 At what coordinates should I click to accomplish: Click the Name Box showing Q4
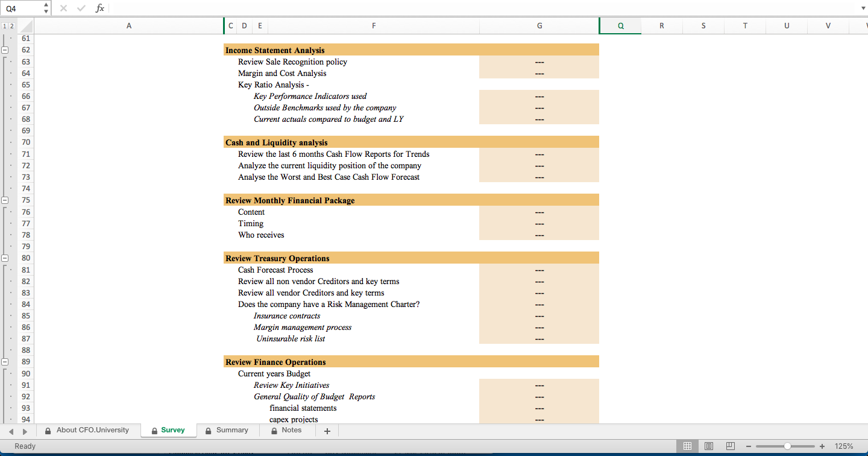(x=22, y=8)
